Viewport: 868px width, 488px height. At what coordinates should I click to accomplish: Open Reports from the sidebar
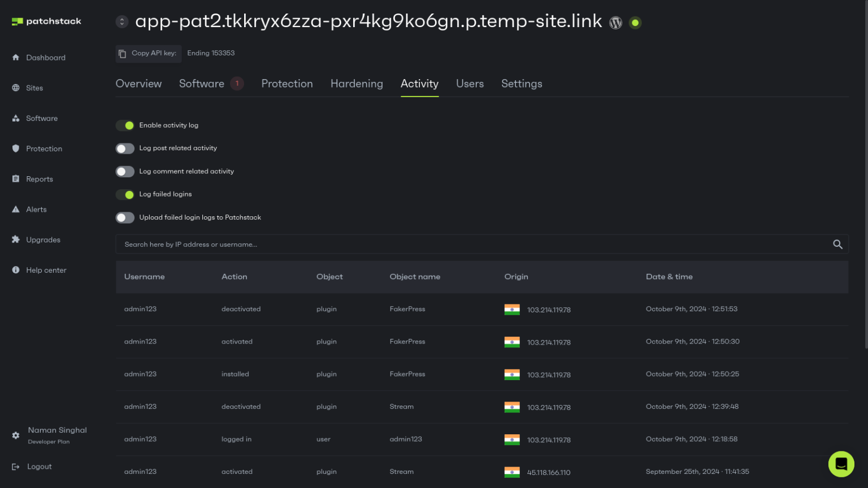[40, 178]
